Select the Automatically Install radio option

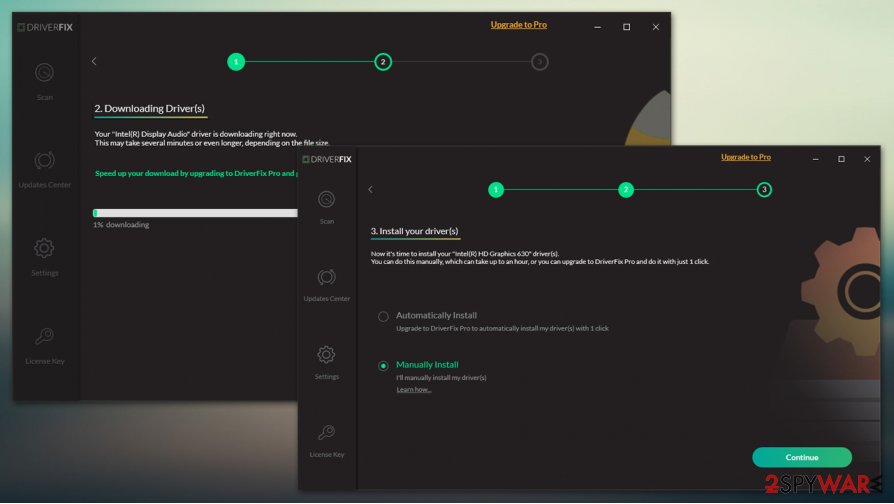[383, 316]
